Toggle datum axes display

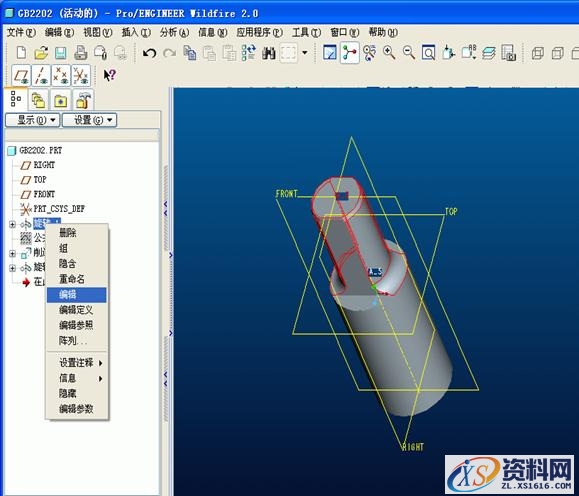[x=41, y=76]
